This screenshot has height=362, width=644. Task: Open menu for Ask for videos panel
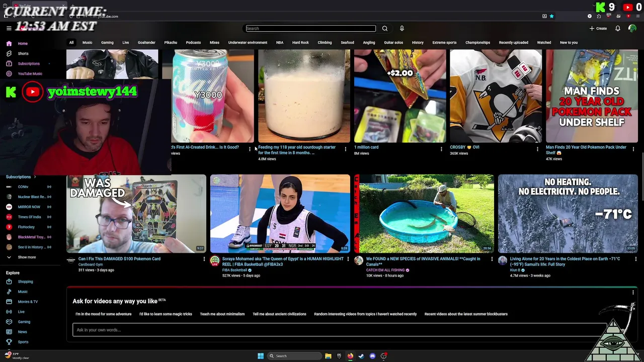coord(633,293)
